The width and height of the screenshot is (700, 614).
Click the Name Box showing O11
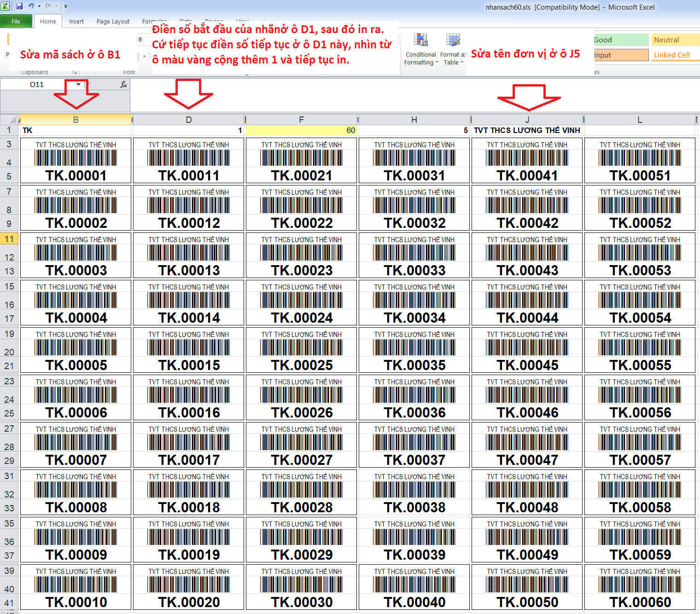37,84
